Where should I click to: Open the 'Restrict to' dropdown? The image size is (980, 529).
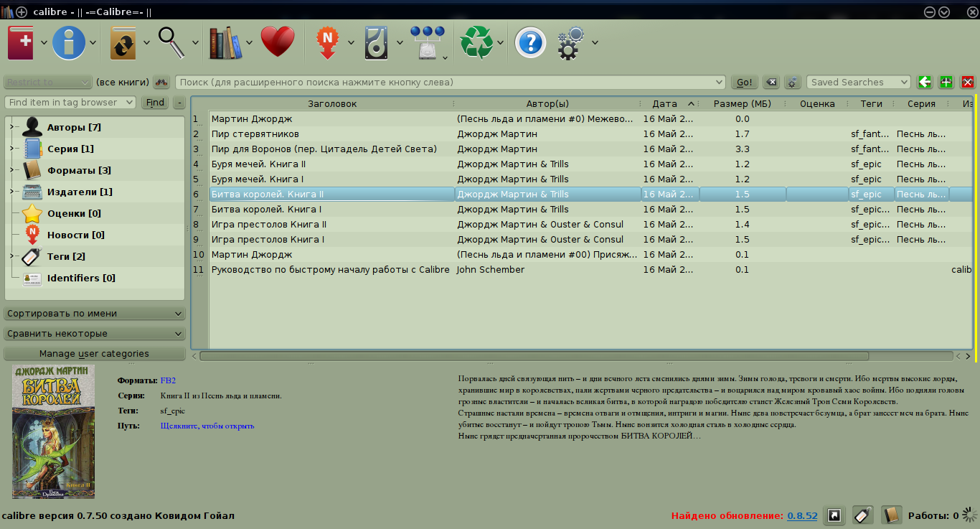[x=48, y=83]
